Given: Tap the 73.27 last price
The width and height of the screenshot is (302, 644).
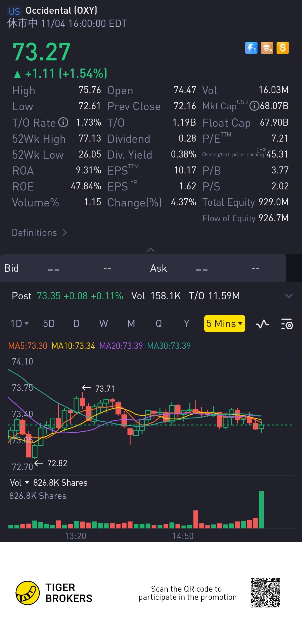Looking at the screenshot, I should (x=41, y=52).
